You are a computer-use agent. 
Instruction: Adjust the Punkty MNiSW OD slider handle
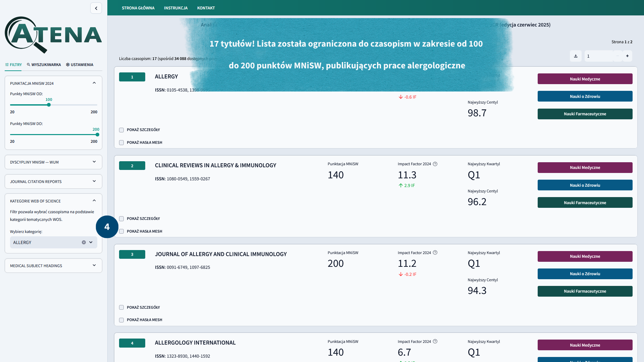click(x=49, y=105)
